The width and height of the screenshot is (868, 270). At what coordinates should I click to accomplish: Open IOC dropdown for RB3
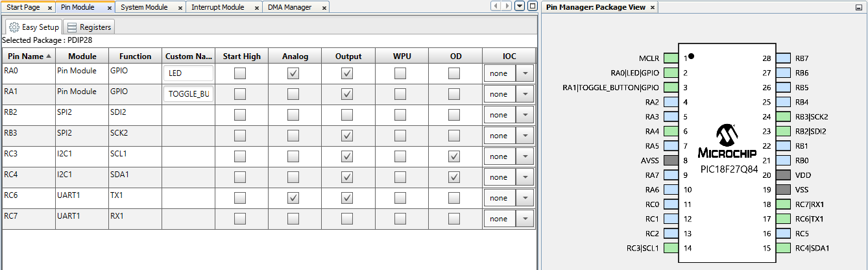click(x=525, y=136)
